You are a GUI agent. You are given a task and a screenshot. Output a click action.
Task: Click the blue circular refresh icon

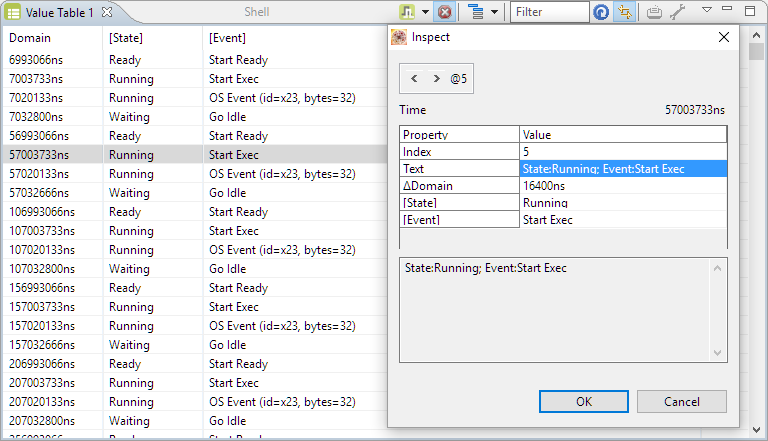tap(601, 12)
